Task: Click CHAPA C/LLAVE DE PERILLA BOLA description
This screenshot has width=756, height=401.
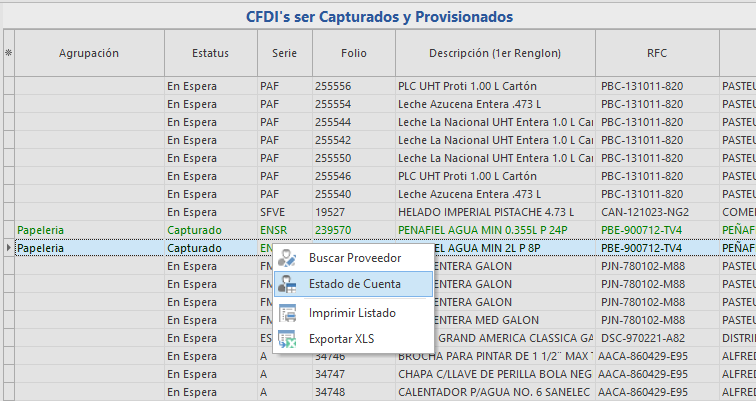Action: coord(495,374)
